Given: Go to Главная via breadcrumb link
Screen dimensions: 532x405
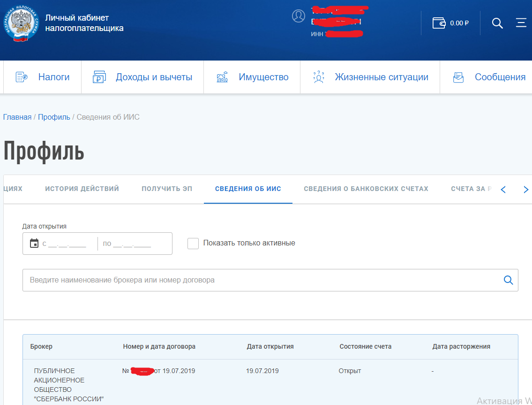Looking at the screenshot, I should pyautogui.click(x=17, y=117).
